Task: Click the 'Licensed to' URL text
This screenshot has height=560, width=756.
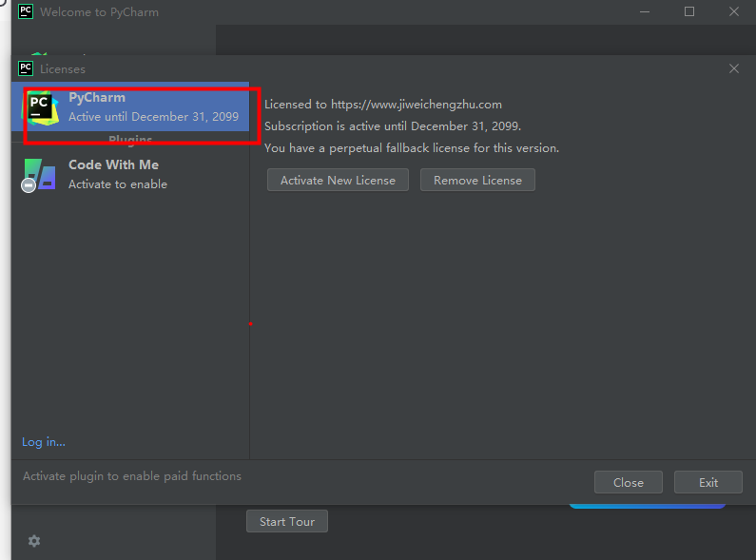Action: point(416,105)
